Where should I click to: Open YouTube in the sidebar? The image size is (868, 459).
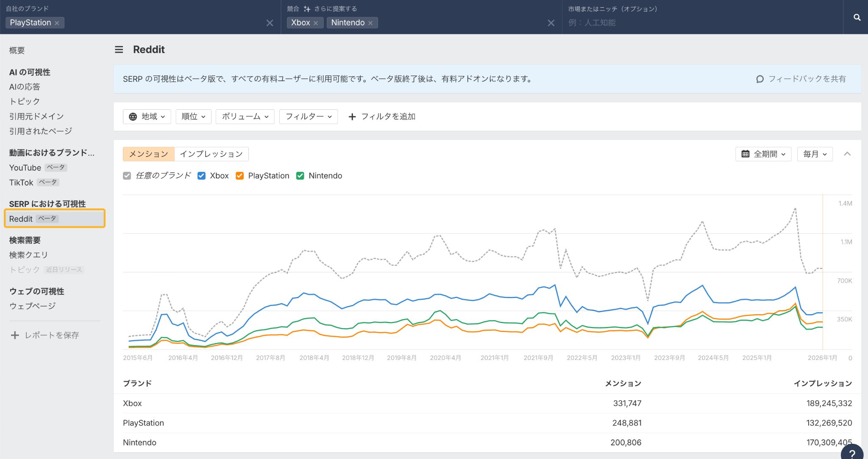click(25, 168)
